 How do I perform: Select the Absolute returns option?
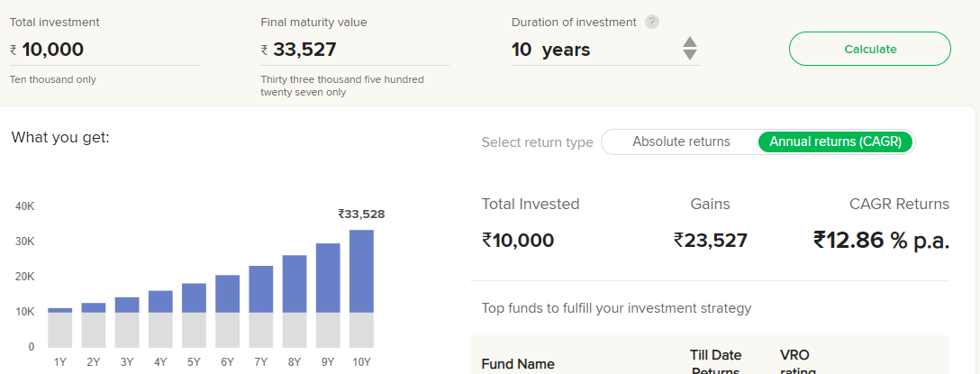(x=681, y=142)
